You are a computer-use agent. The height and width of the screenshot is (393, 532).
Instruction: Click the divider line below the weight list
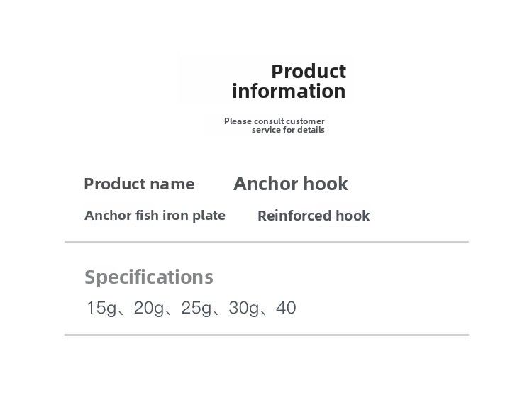tap(267, 334)
